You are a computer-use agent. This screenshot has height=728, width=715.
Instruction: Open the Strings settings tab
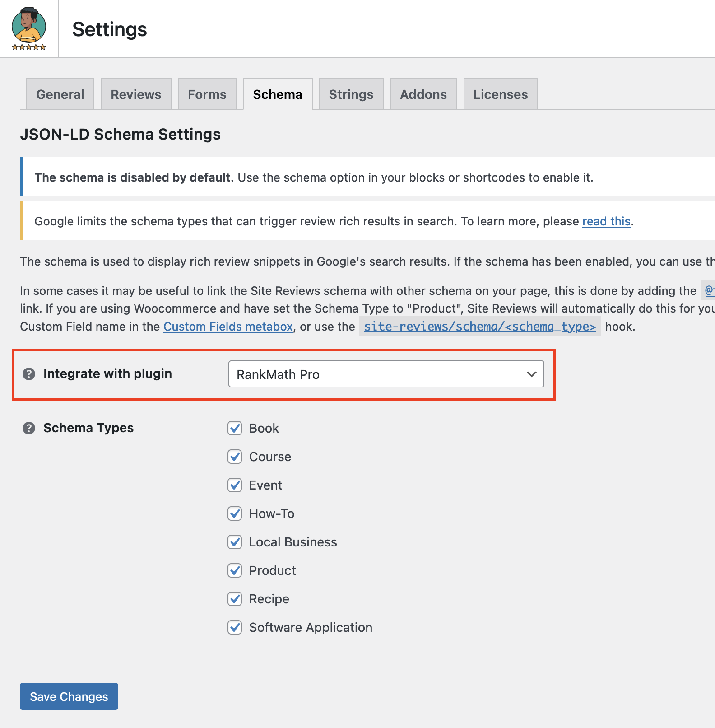pyautogui.click(x=351, y=94)
